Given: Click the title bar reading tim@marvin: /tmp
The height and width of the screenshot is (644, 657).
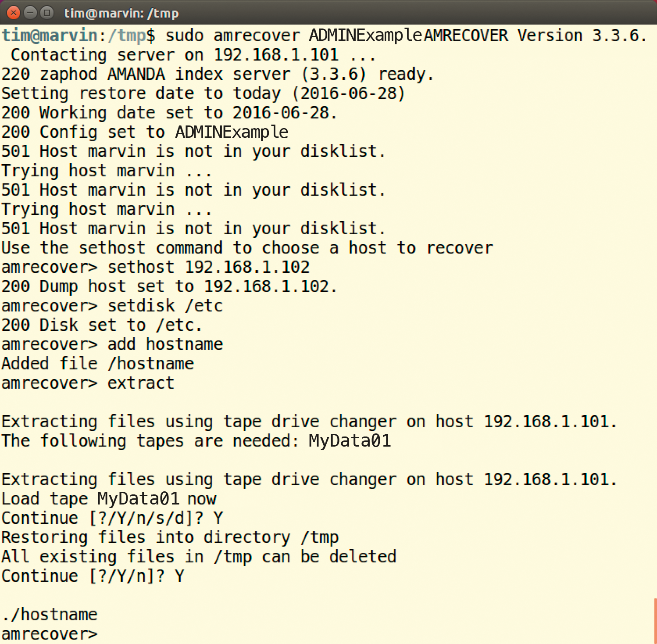Looking at the screenshot, I should click(x=121, y=13).
